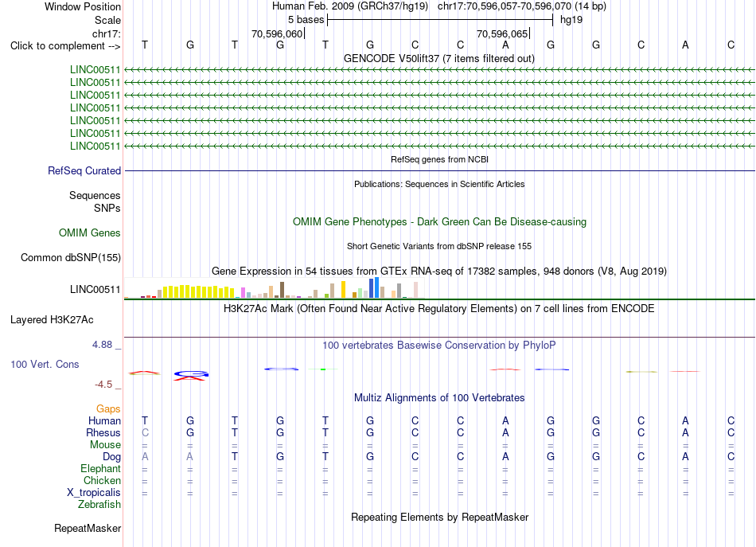Click the Common dbSNP(155) label
The height and width of the screenshot is (547, 756).
click(x=70, y=258)
